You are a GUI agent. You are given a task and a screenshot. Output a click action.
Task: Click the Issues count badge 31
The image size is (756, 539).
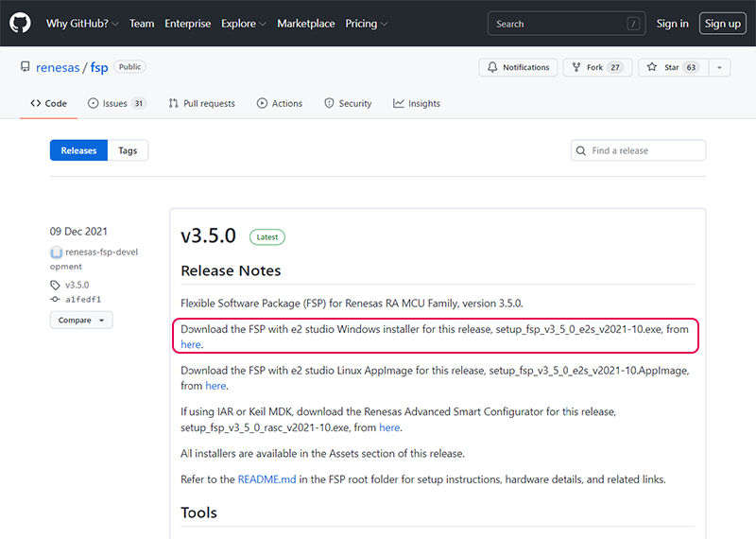click(x=138, y=103)
